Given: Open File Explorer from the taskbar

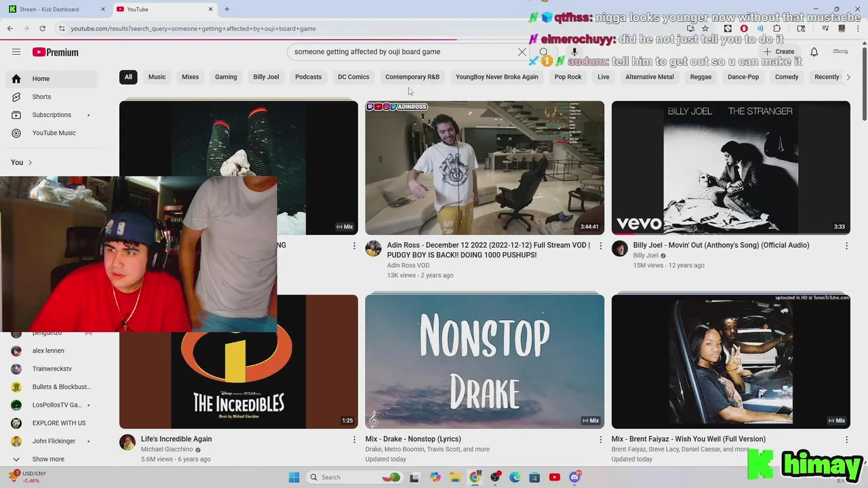Looking at the screenshot, I should coord(455,477).
